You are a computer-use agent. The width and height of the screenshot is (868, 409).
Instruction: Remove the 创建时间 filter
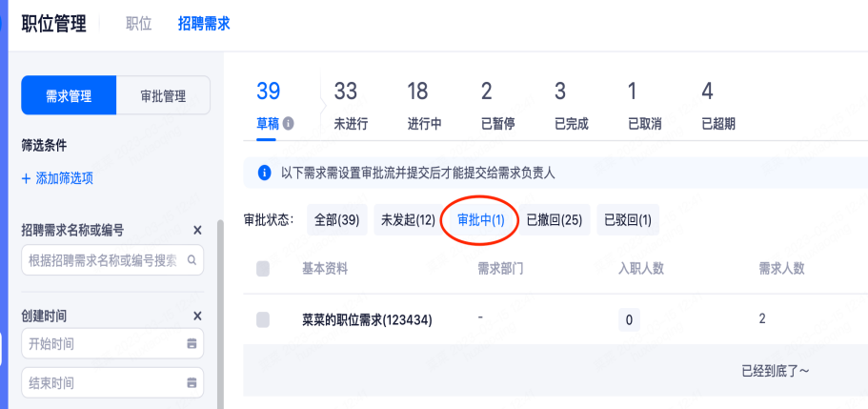(197, 316)
